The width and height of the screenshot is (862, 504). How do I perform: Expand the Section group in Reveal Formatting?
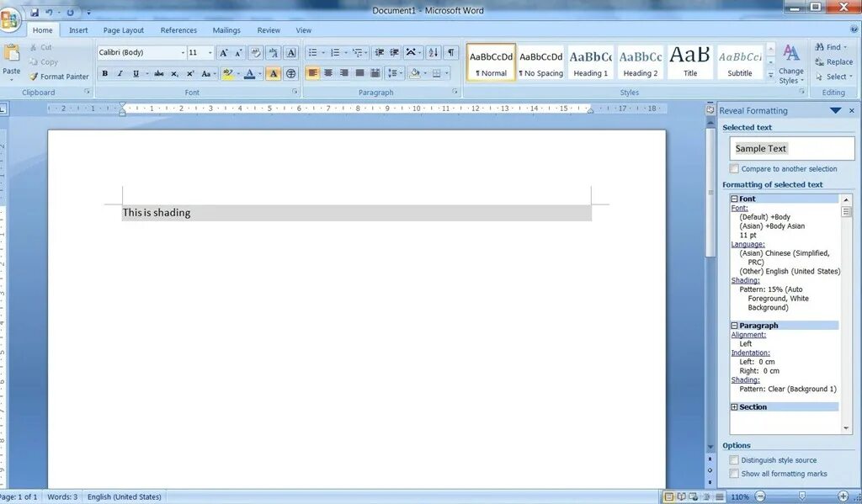734,406
